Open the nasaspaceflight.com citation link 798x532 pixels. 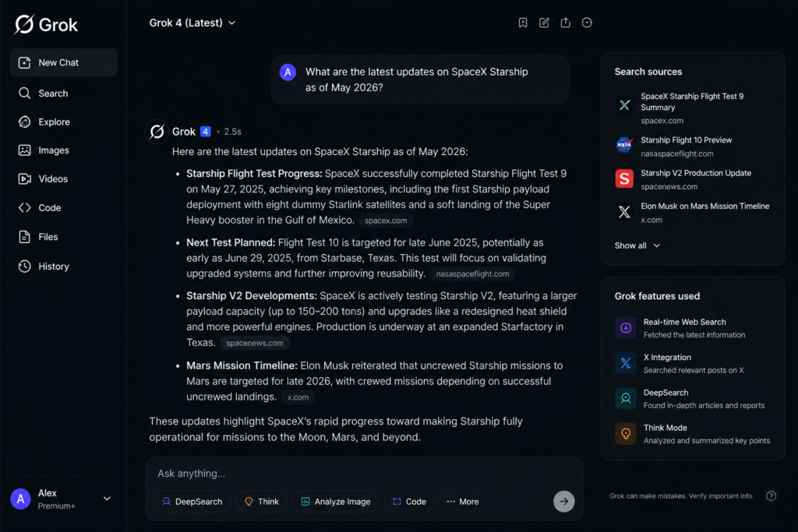472,273
